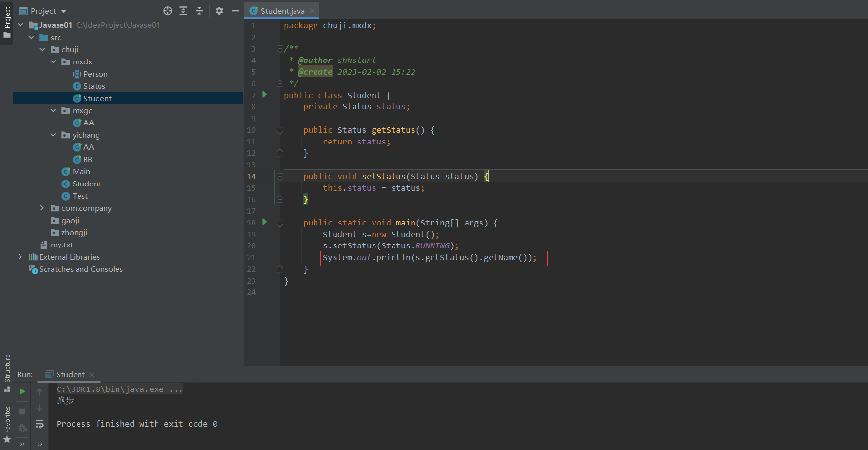Image resolution: width=868 pixels, height=450 pixels.
Task: Collapse the yichang package folder
Action: (53, 135)
